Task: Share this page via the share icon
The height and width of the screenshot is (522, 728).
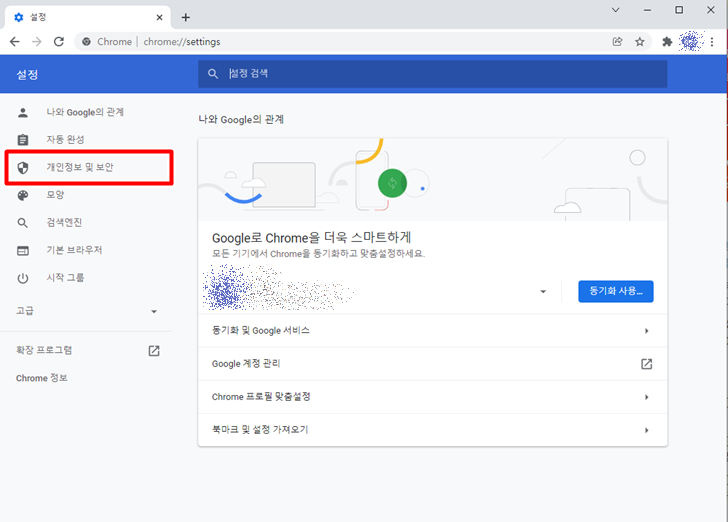Action: [617, 42]
